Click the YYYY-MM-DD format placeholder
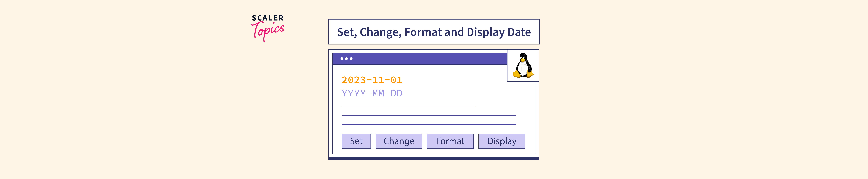This screenshot has width=868, height=179. pyautogui.click(x=372, y=93)
